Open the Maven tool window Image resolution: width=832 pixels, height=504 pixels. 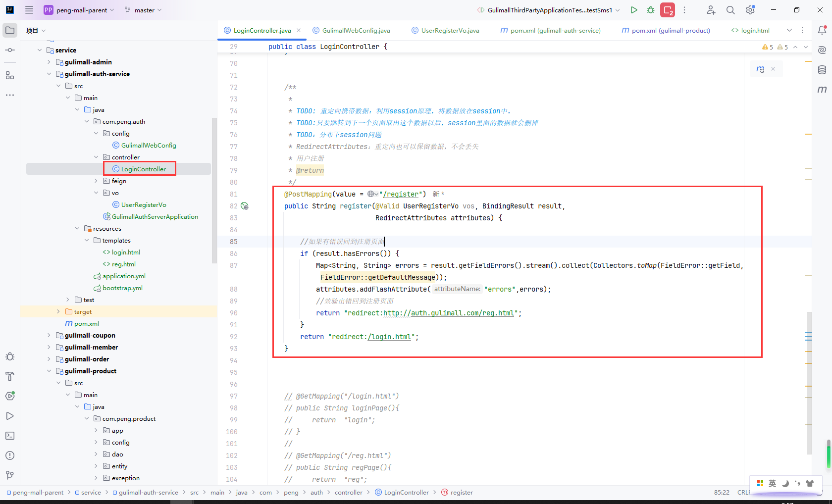(822, 90)
